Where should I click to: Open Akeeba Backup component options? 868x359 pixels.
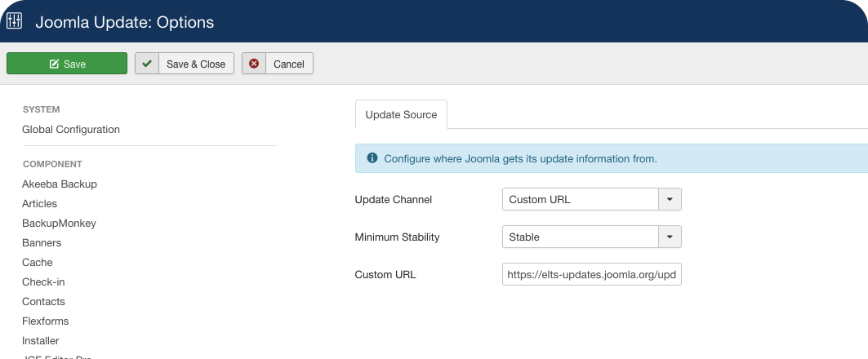coord(60,184)
